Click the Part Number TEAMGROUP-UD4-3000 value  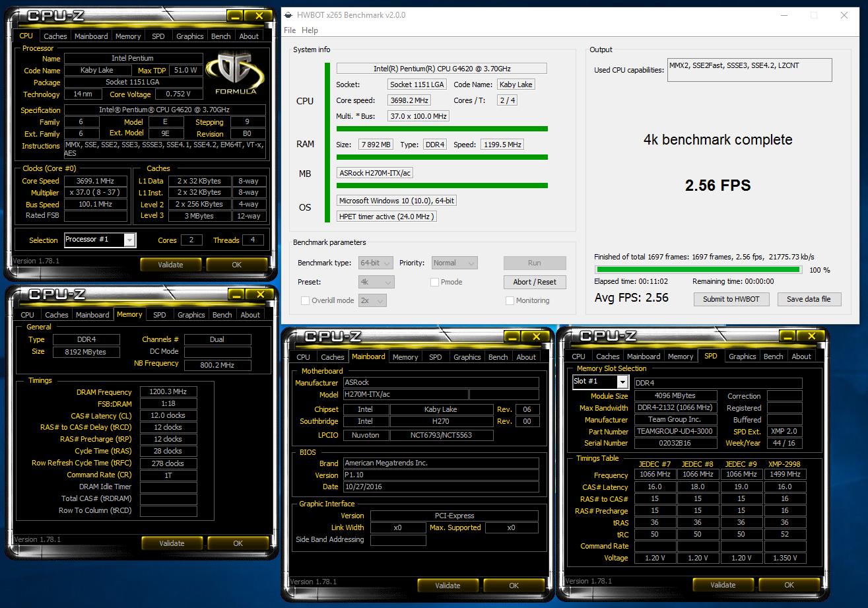click(x=675, y=432)
